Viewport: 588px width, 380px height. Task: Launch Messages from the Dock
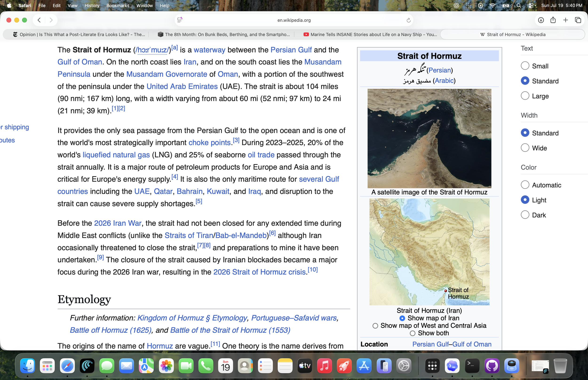107,366
